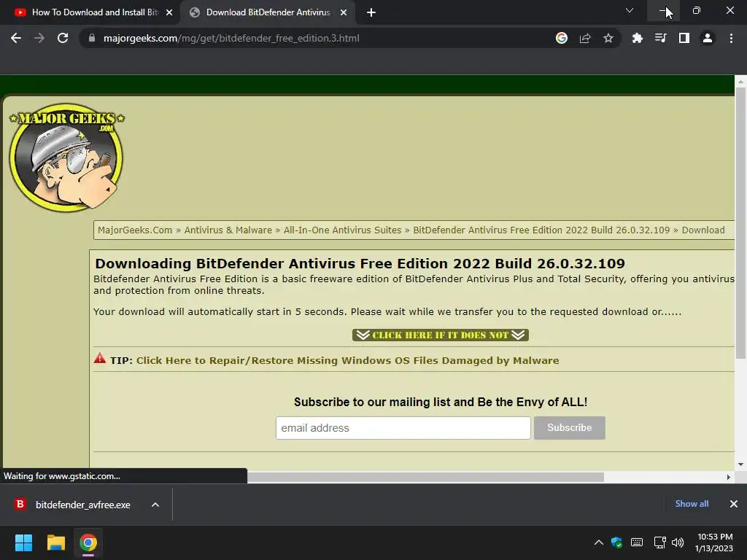Open network status tray icon
The height and width of the screenshot is (560, 747).
coord(659,542)
